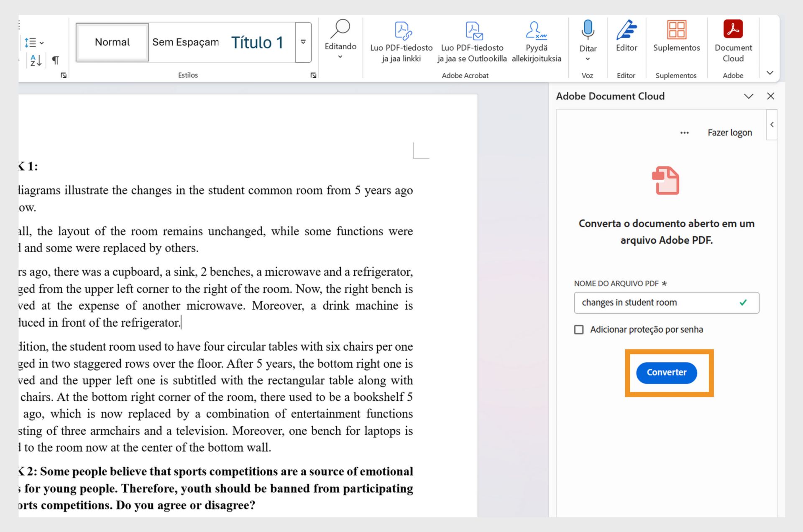Open the Editor proofing tool
The height and width of the screenshot is (532, 803).
tap(627, 36)
